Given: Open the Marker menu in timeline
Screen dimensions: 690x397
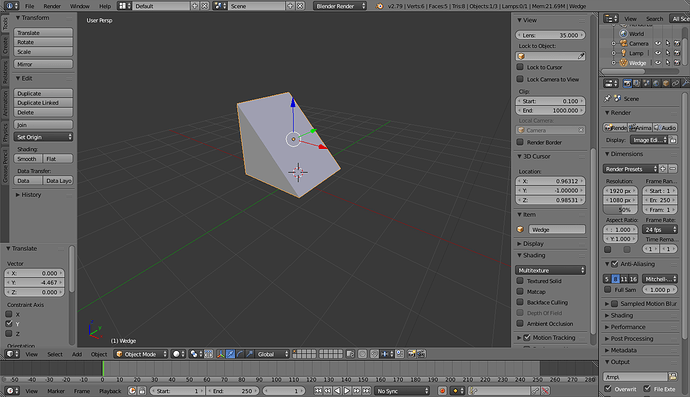Looking at the screenshot, I should [x=56, y=391].
